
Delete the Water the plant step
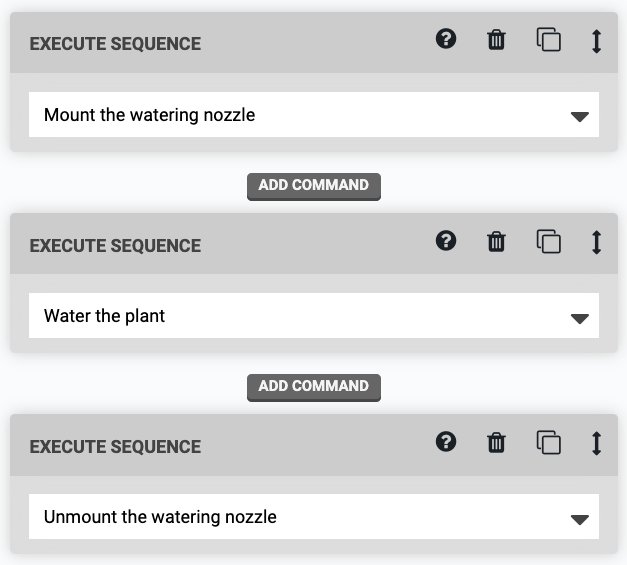point(496,242)
